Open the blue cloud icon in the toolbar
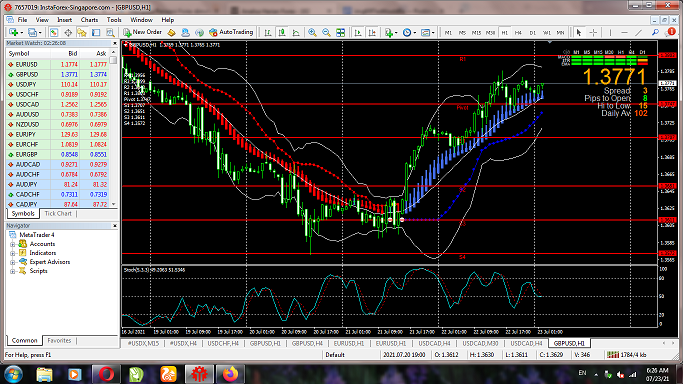Screen dimensions: 683x384 click(x=186, y=32)
